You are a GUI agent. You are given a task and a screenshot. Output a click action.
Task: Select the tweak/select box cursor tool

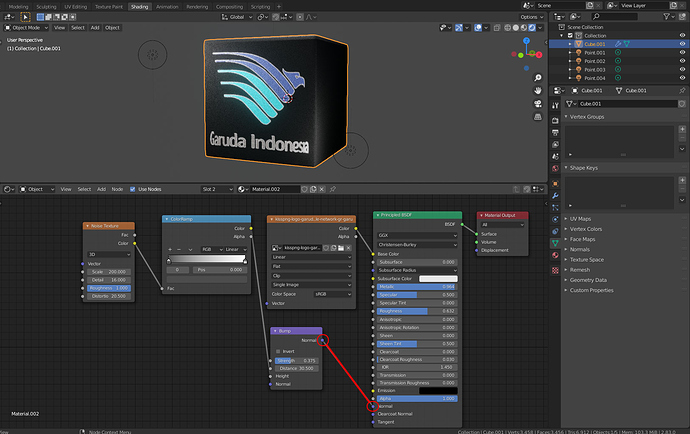click(26, 17)
